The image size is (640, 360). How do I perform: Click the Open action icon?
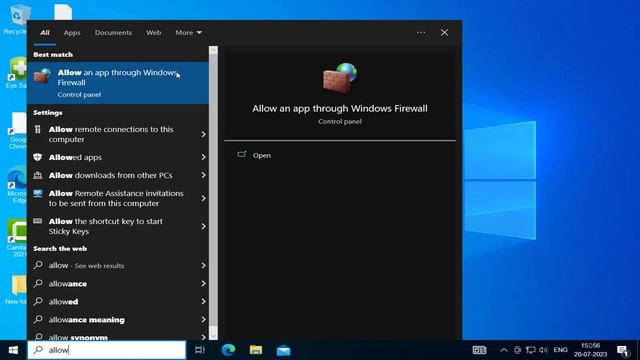point(242,154)
